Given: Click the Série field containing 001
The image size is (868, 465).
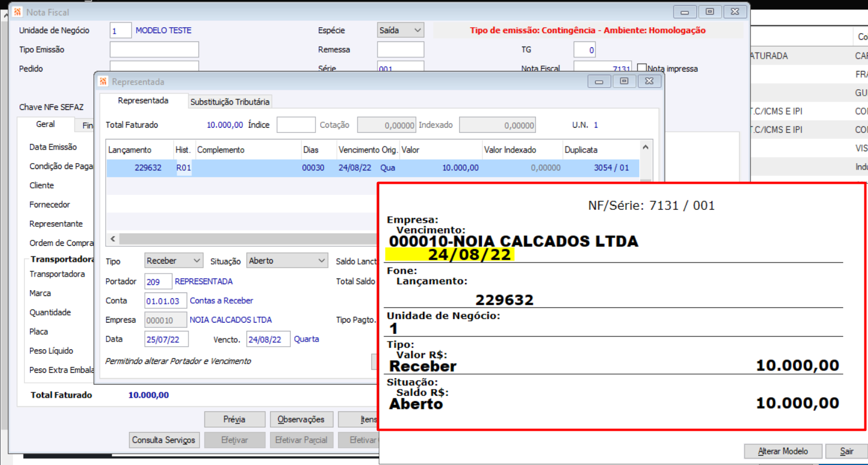Looking at the screenshot, I should (x=401, y=67).
